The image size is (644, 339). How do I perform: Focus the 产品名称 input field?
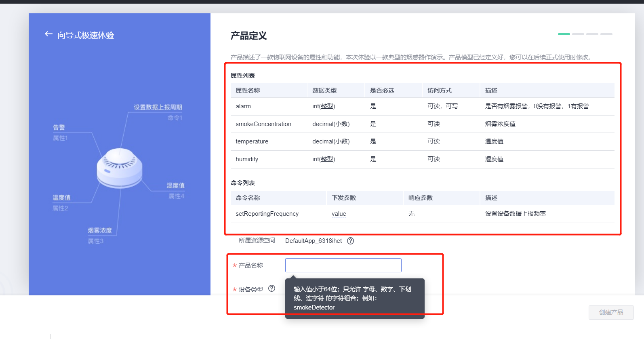click(343, 265)
